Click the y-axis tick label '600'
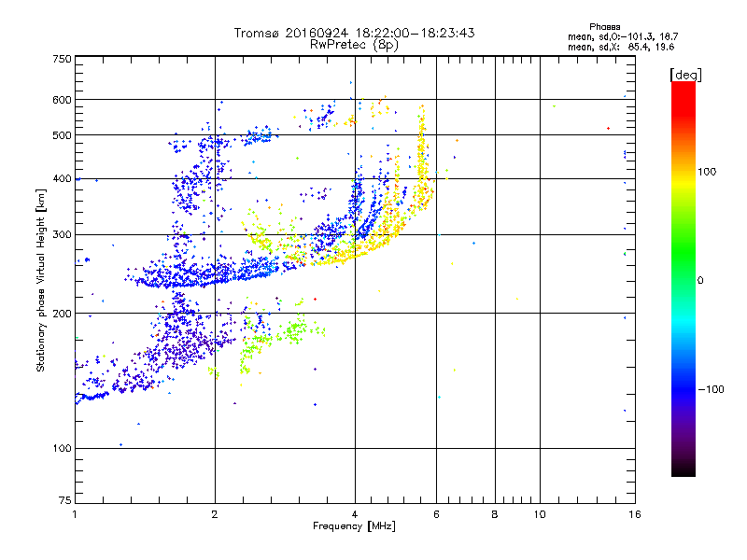 pos(62,100)
